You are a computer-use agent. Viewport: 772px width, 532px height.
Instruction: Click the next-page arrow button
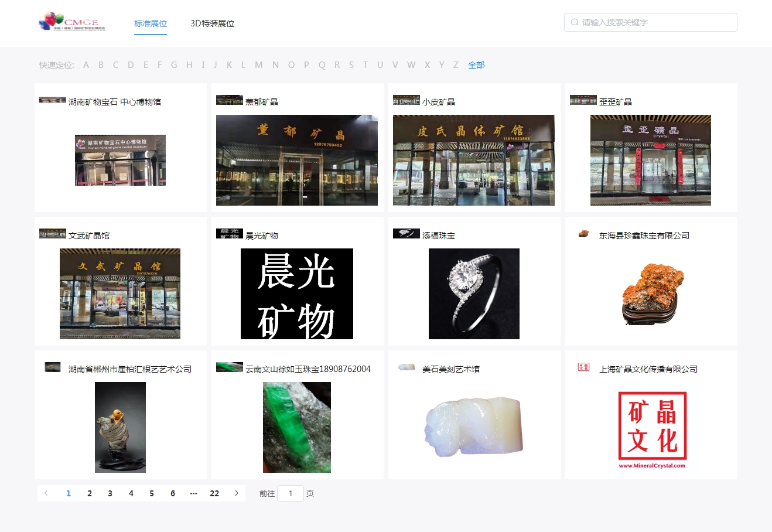pyautogui.click(x=235, y=493)
